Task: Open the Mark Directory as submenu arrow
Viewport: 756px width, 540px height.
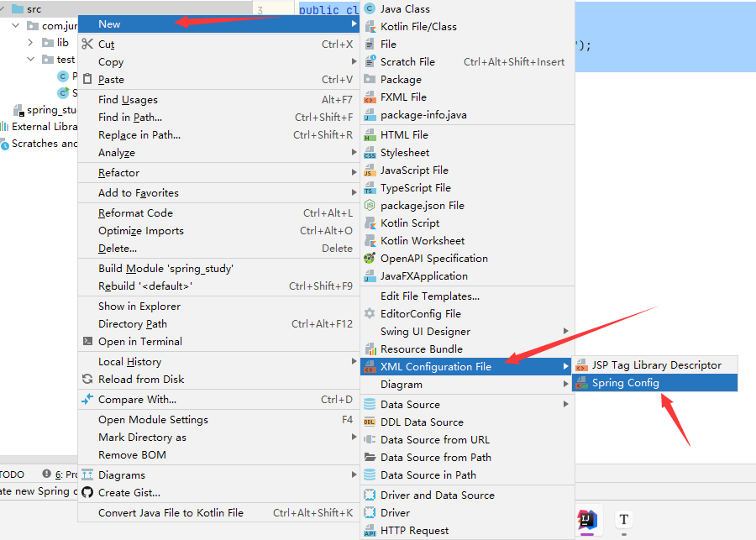Action: point(354,438)
